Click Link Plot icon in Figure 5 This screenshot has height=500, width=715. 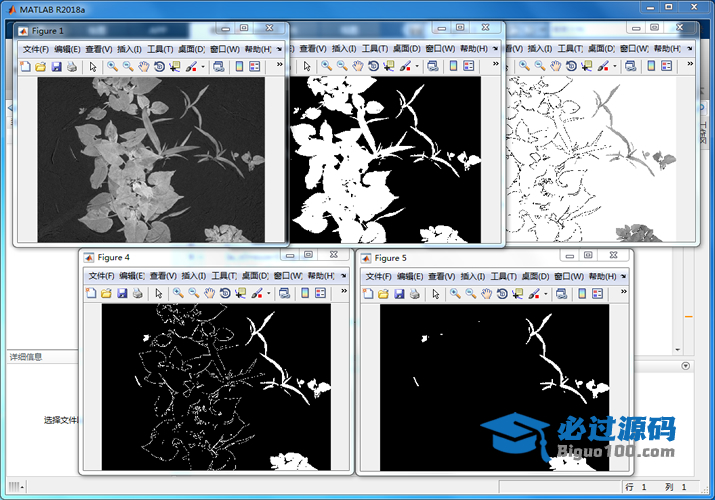pos(562,294)
